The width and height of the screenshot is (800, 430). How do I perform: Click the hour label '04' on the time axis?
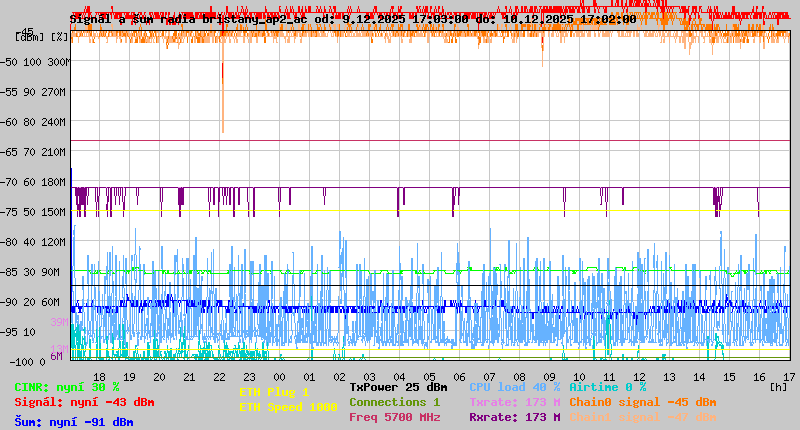point(399,377)
